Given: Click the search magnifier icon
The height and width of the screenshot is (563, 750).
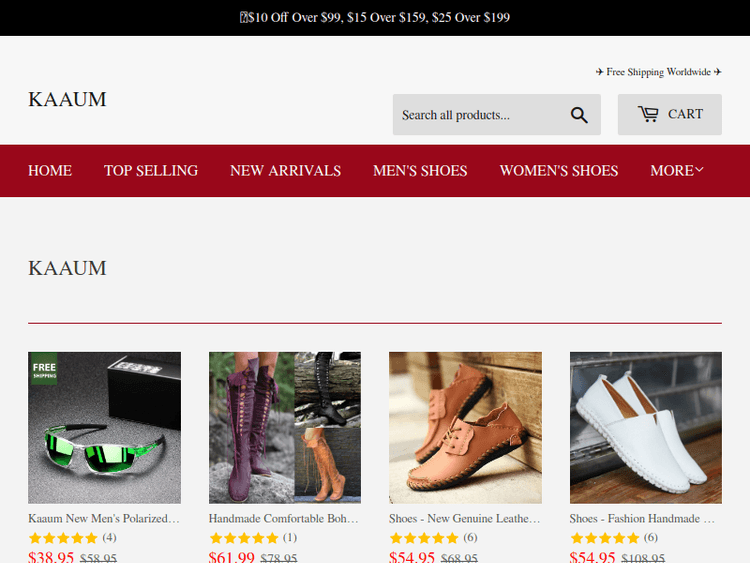Looking at the screenshot, I should click(579, 115).
